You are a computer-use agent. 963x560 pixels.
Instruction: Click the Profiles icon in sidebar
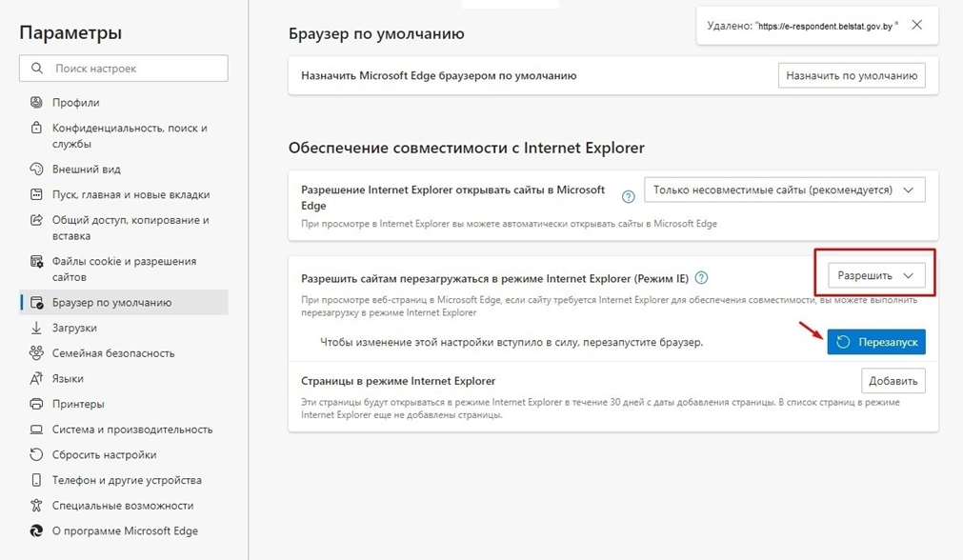(x=36, y=102)
